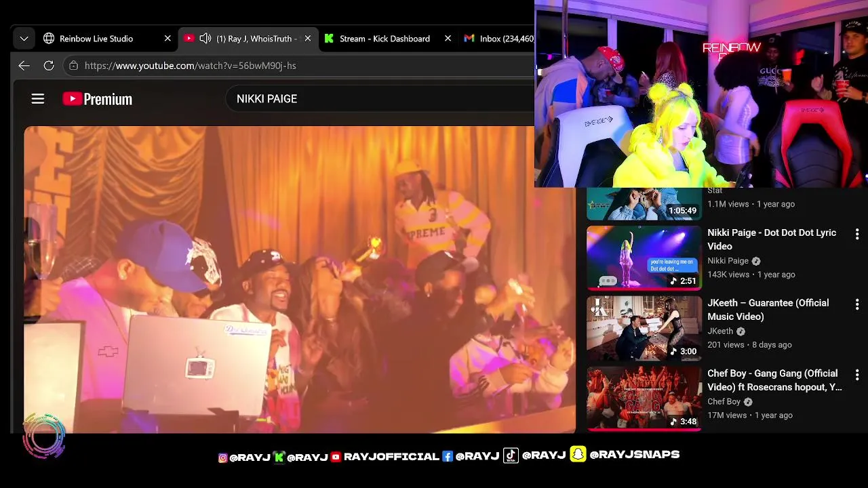
Task: Open JKeeth – Guarantee video title
Action: 768,310
